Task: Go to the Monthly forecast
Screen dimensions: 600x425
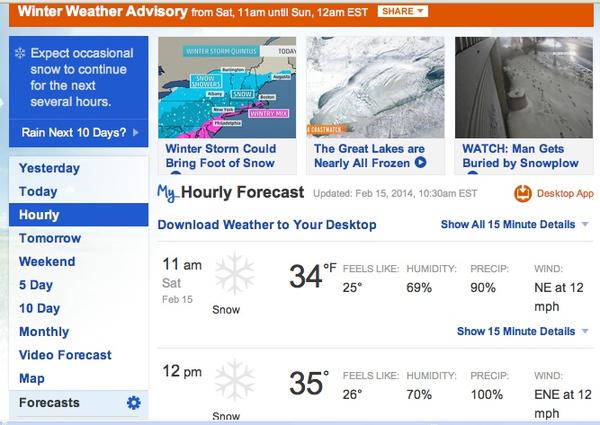Action: point(44,331)
